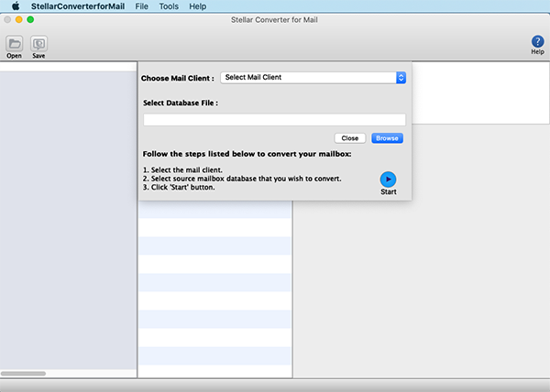The width and height of the screenshot is (550, 392).
Task: Click the blue Browse button
Action: (387, 138)
